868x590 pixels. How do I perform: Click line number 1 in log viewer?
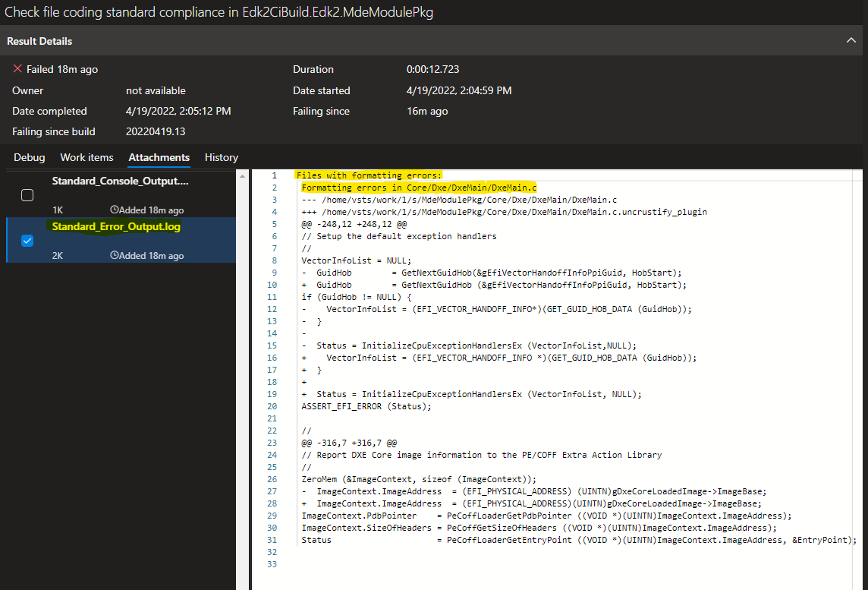[274, 175]
